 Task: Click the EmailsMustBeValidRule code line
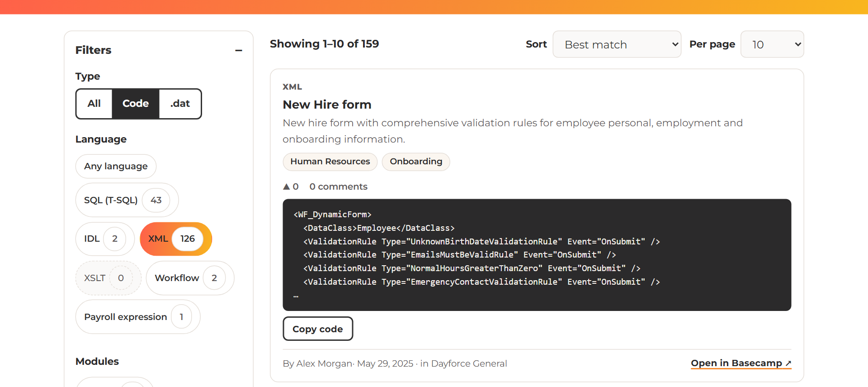[x=459, y=255]
